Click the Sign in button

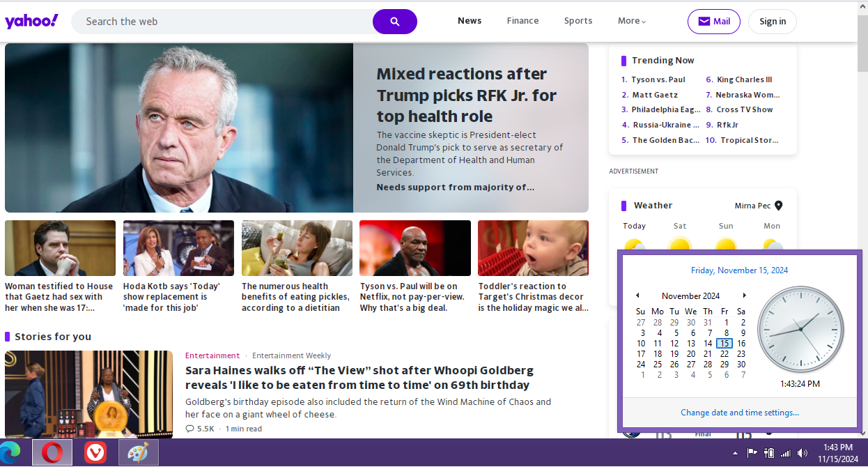tap(773, 22)
